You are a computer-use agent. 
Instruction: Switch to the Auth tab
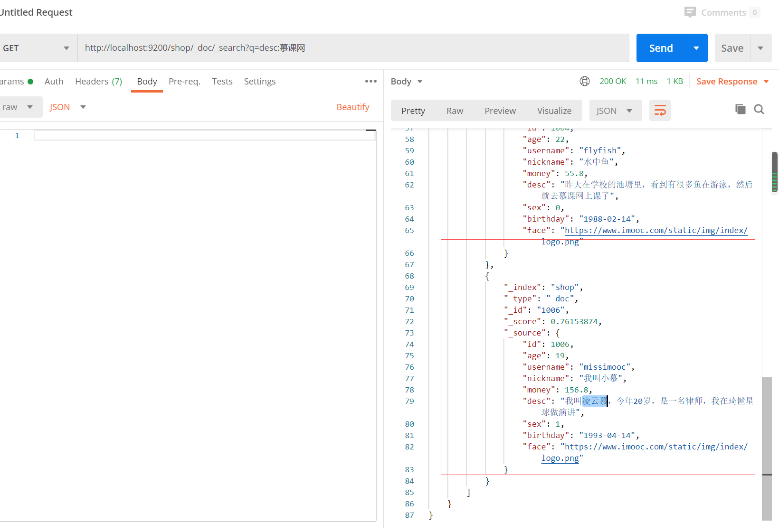click(x=54, y=81)
